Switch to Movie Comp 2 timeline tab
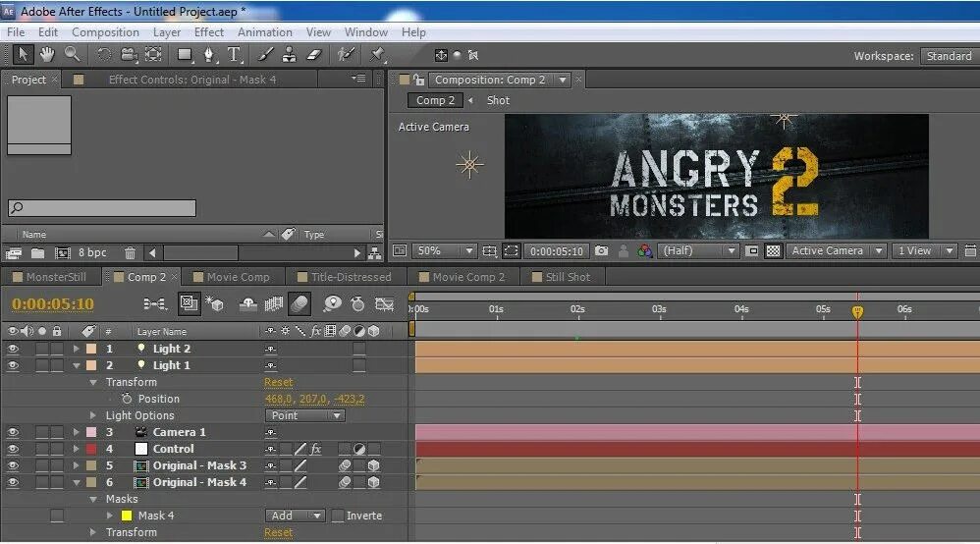The height and width of the screenshot is (544, 980). click(462, 277)
